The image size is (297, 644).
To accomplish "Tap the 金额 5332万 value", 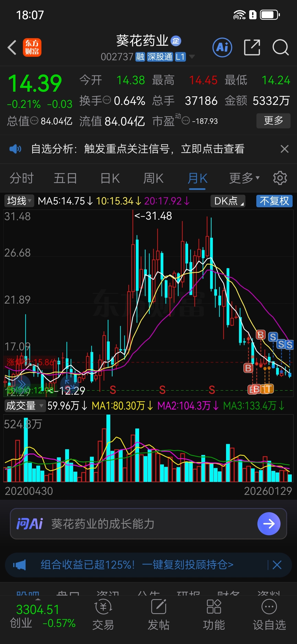I will click(271, 101).
